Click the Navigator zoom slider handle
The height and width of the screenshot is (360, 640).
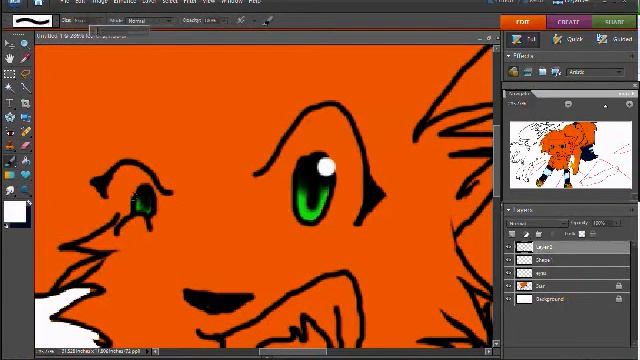coord(605,106)
